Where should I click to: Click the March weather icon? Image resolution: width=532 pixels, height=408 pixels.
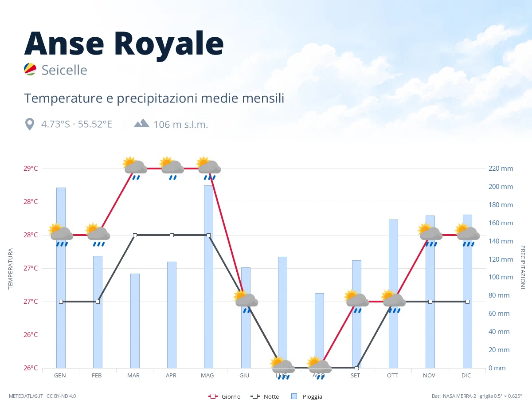pyautogui.click(x=135, y=168)
